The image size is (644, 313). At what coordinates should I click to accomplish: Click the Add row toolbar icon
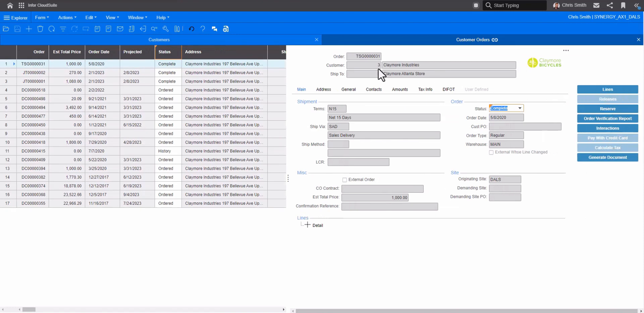point(86,29)
